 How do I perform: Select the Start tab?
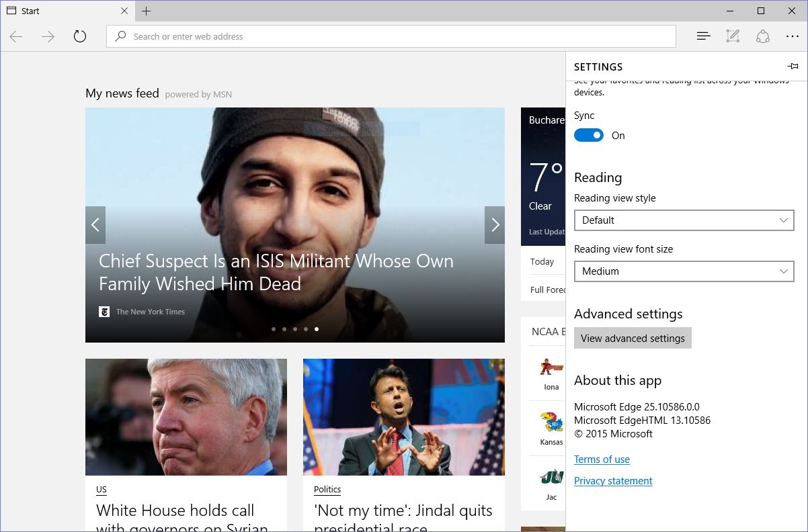pyautogui.click(x=67, y=11)
